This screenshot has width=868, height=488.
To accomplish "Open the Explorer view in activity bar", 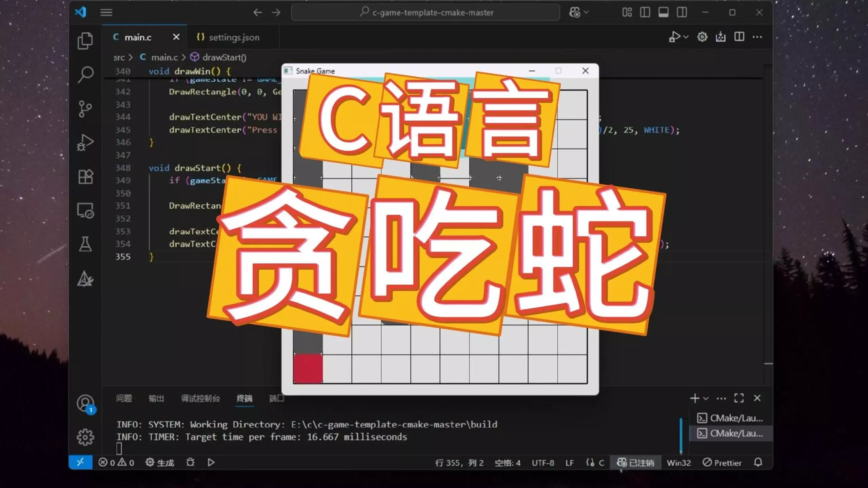I will [x=85, y=41].
